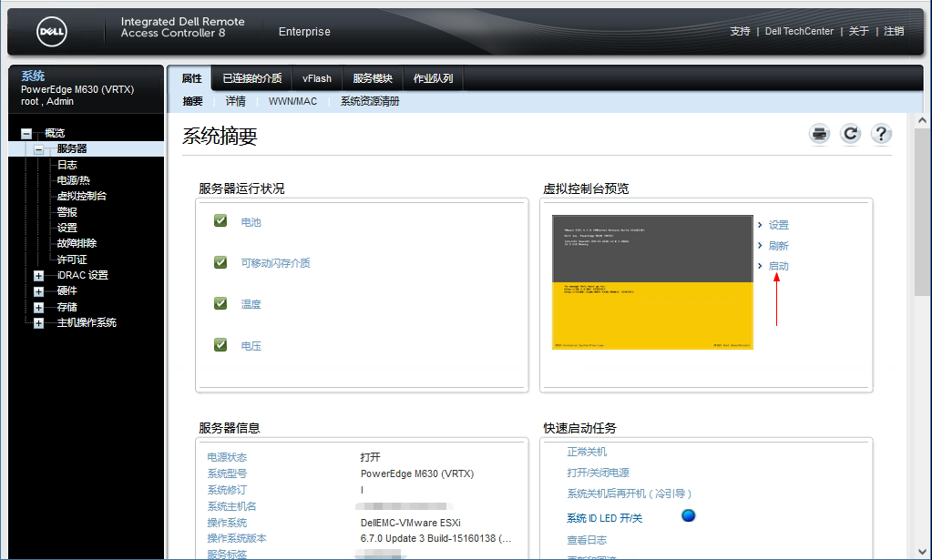
Task: Open the 支持 link in header
Action: (x=740, y=32)
